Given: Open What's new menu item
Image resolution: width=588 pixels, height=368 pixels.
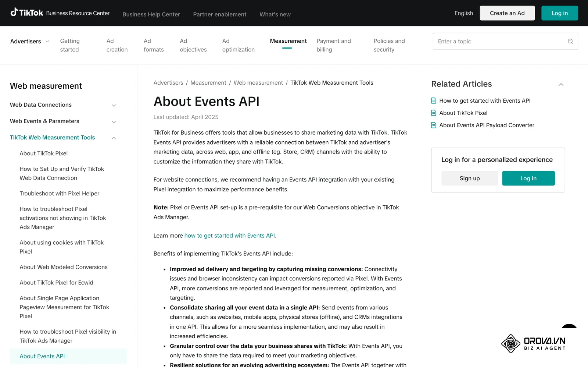Looking at the screenshot, I should [275, 14].
